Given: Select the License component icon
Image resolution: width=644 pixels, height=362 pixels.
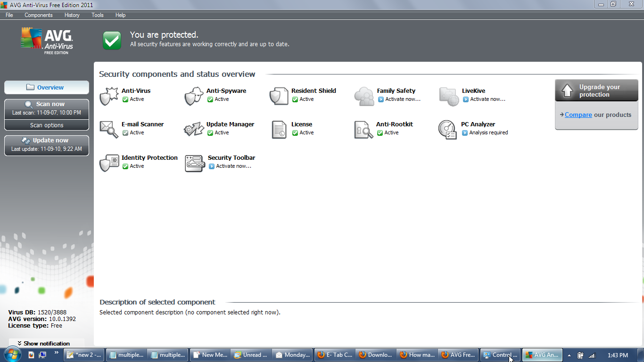Looking at the screenshot, I should click(279, 130).
